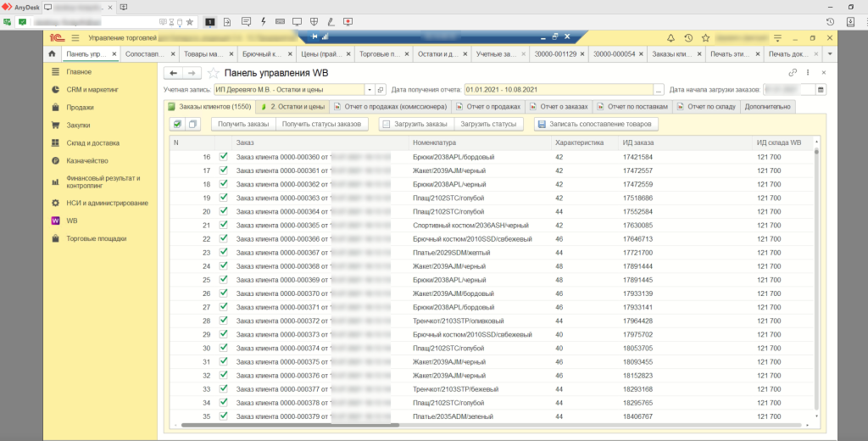Open the WB section in the sidebar
868x441 pixels.
click(72, 220)
